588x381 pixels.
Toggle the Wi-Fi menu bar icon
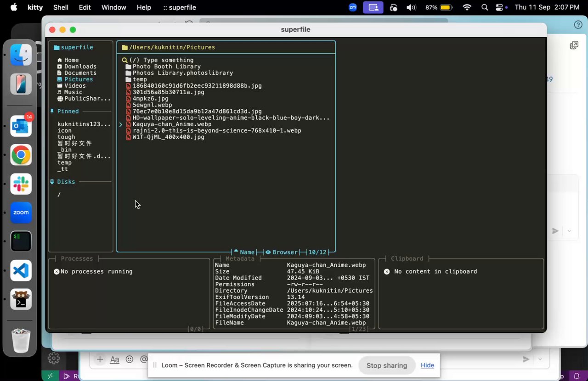[467, 7]
